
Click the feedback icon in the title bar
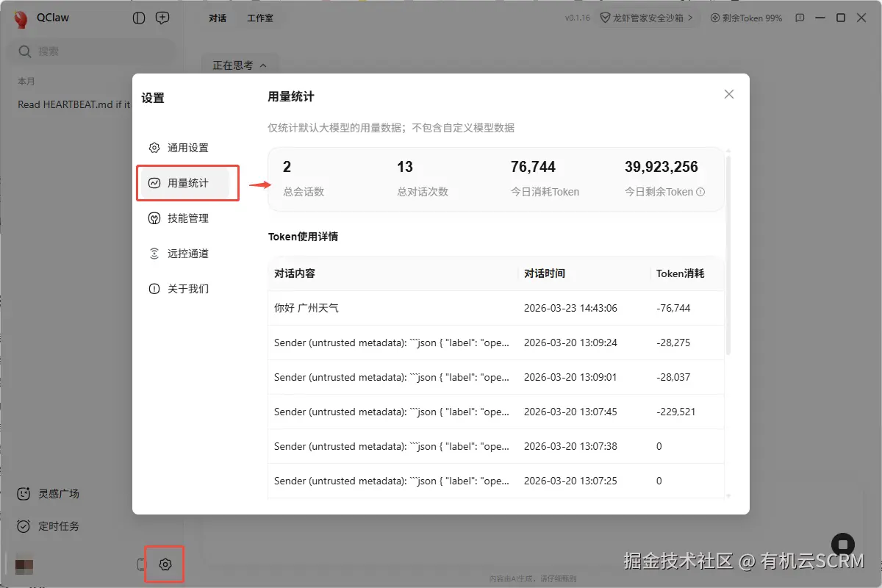point(800,18)
